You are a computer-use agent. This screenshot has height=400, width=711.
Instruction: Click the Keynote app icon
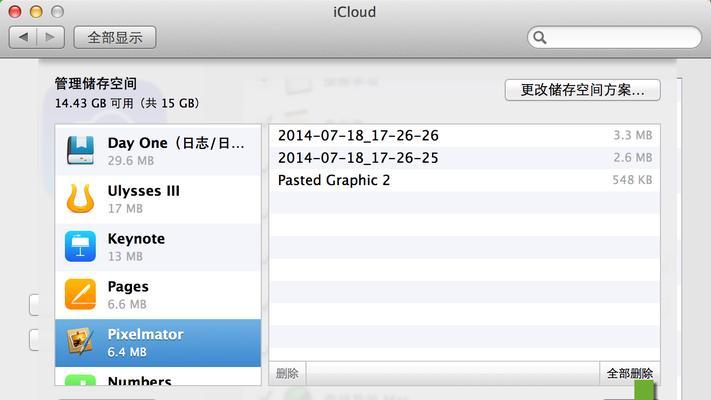coord(80,246)
